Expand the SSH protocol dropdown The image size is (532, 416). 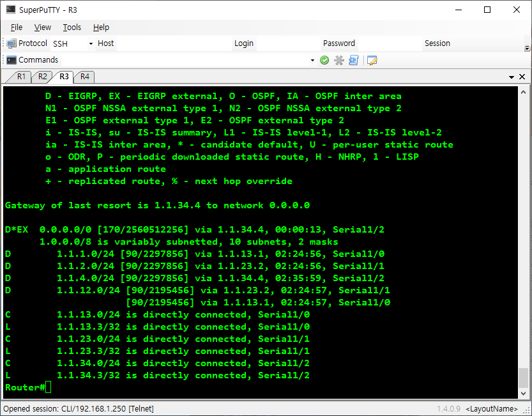tap(91, 43)
